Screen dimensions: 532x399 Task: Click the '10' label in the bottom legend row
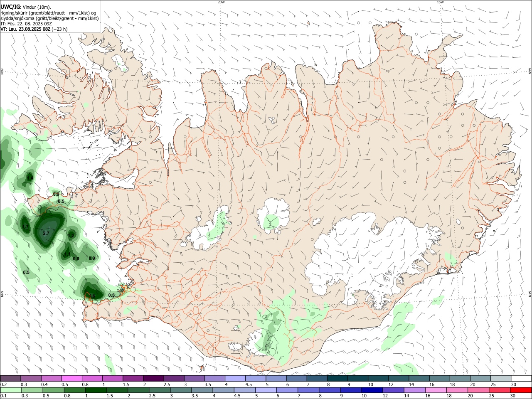(364, 396)
